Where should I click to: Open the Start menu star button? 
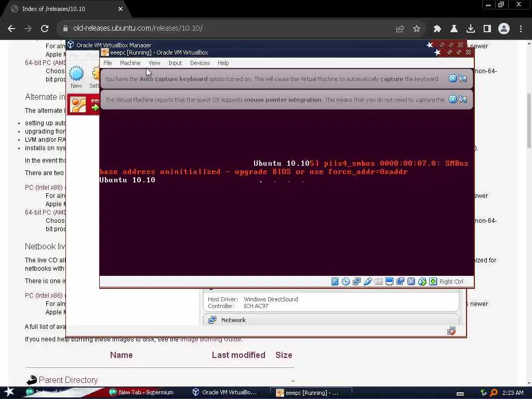pos(9,392)
